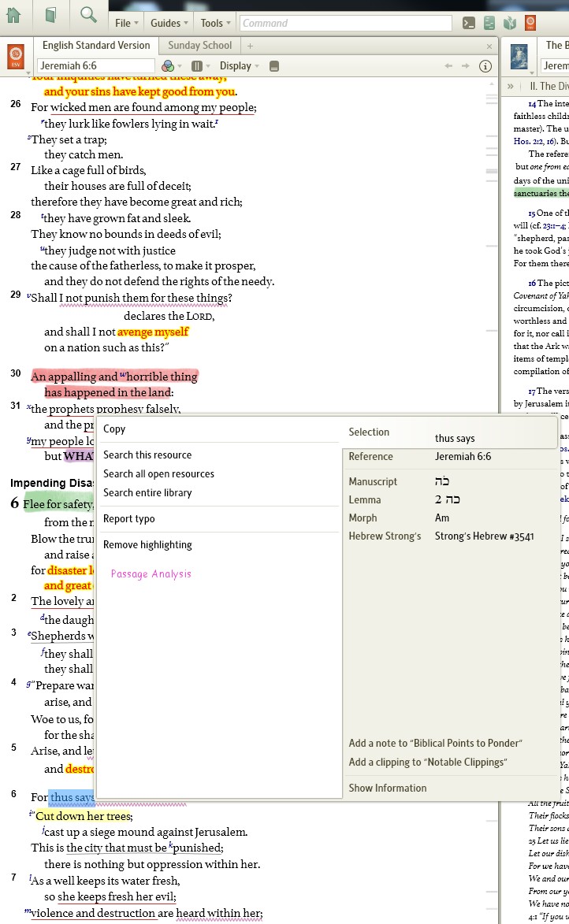Choose Search all open resources
Image resolution: width=569 pixels, height=924 pixels.
click(158, 473)
